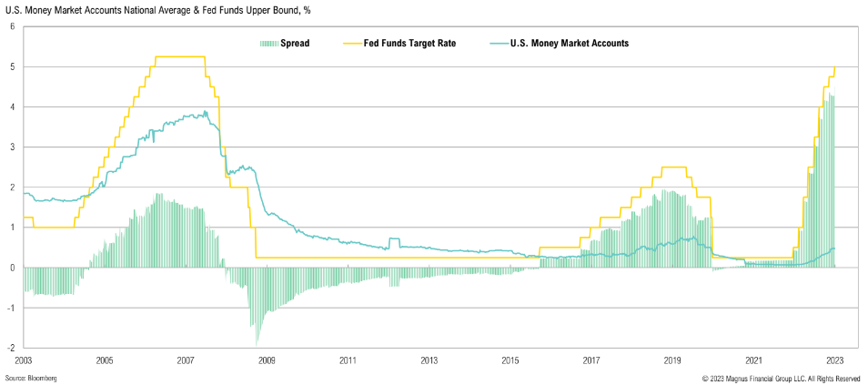Click the 2023 x-axis label
This screenshot has height=385, width=868.
pos(834,360)
